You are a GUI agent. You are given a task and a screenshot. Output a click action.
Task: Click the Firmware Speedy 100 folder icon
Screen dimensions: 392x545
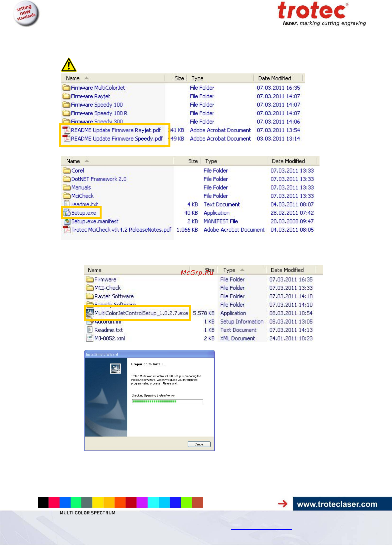tap(66, 104)
